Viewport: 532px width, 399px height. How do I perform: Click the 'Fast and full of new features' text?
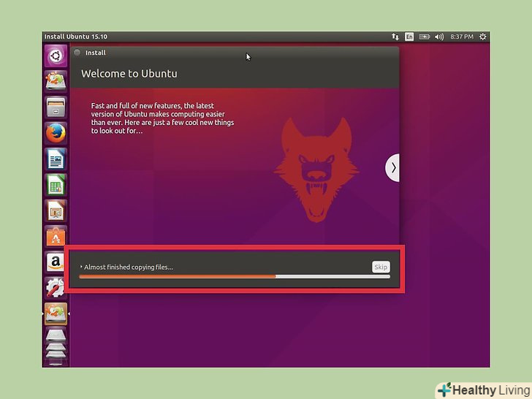tap(162, 118)
